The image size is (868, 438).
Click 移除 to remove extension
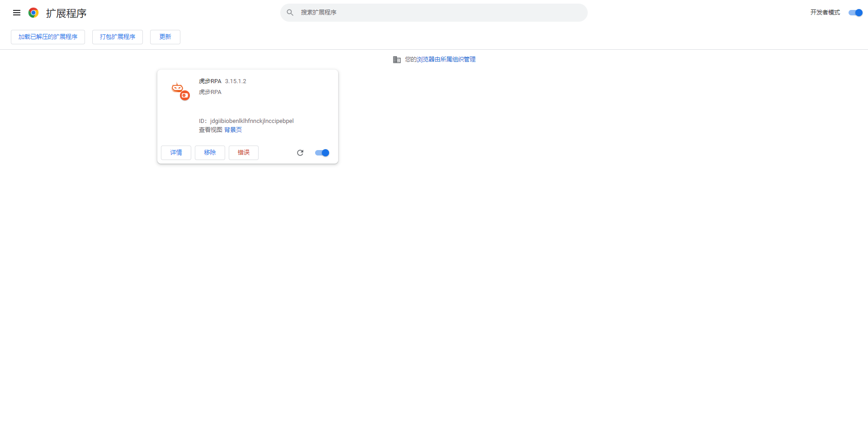210,153
